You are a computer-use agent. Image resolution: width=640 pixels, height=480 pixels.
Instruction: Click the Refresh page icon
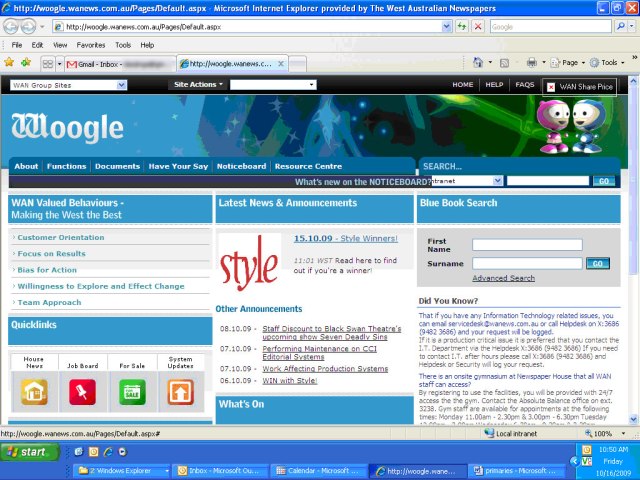[x=461, y=27]
